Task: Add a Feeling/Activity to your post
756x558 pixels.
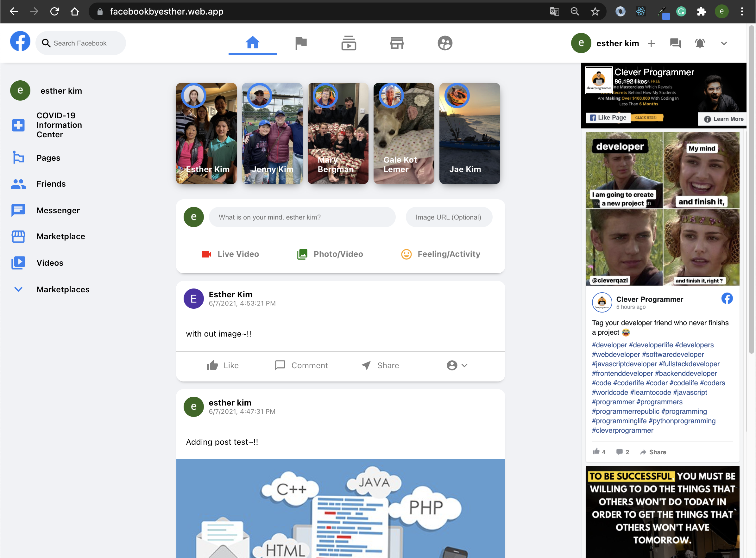Action: click(440, 254)
